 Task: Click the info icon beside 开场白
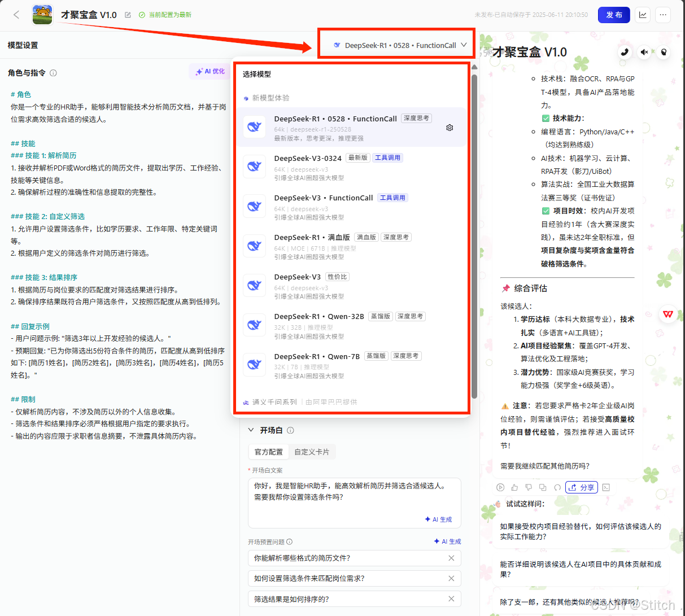click(x=290, y=430)
